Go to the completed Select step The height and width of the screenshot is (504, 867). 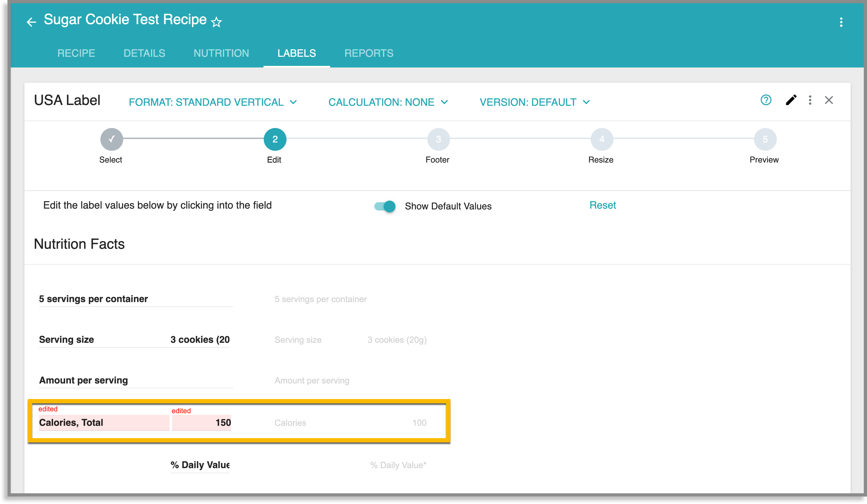click(111, 139)
